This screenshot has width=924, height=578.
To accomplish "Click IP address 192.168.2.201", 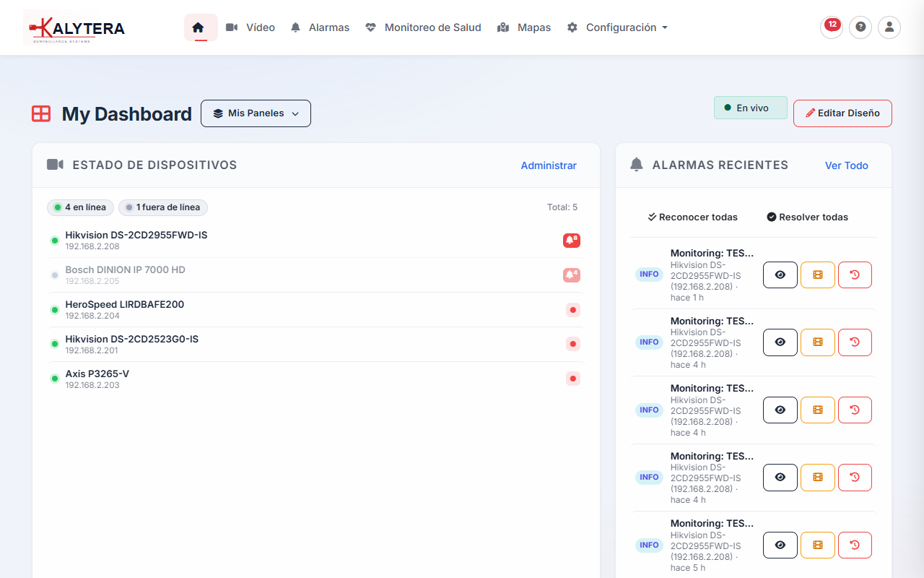I will (92, 350).
